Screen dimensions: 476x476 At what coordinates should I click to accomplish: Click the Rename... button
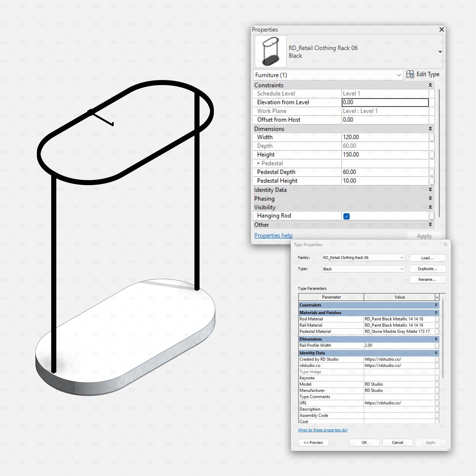428,280
